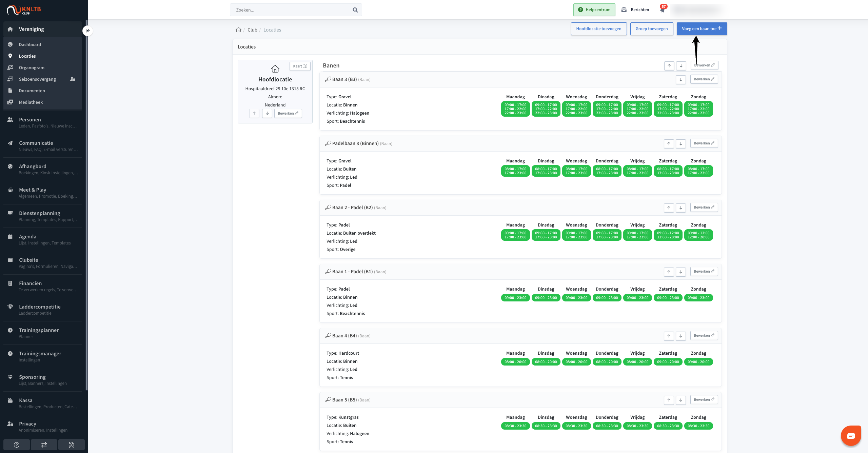Open Dashboard in the sidebar
Screen dimensions: 868x453
[x=43, y=44]
